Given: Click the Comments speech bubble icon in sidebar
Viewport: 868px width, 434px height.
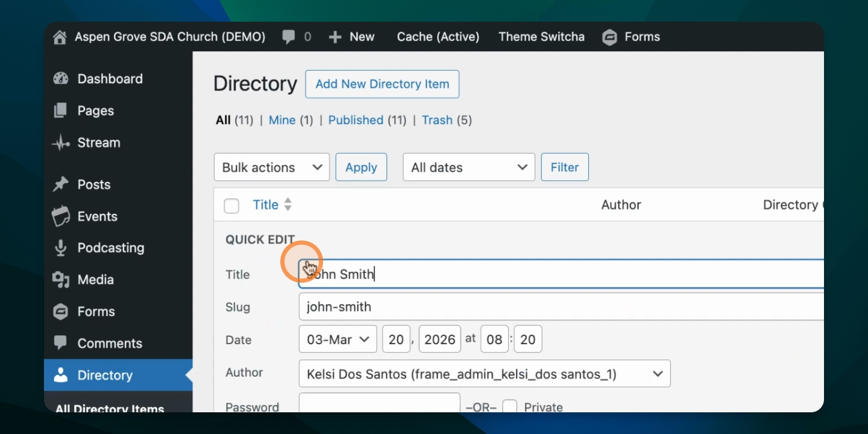Looking at the screenshot, I should (x=60, y=343).
